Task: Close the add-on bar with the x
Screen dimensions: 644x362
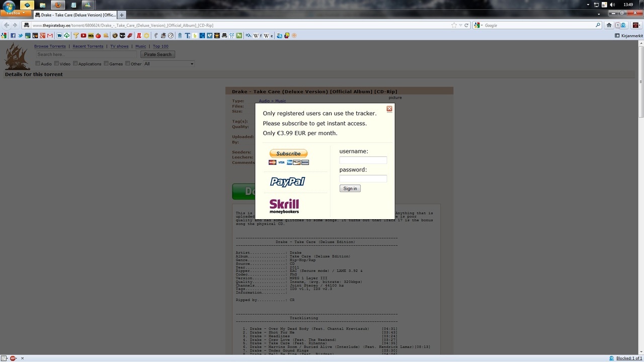Action: [22, 358]
